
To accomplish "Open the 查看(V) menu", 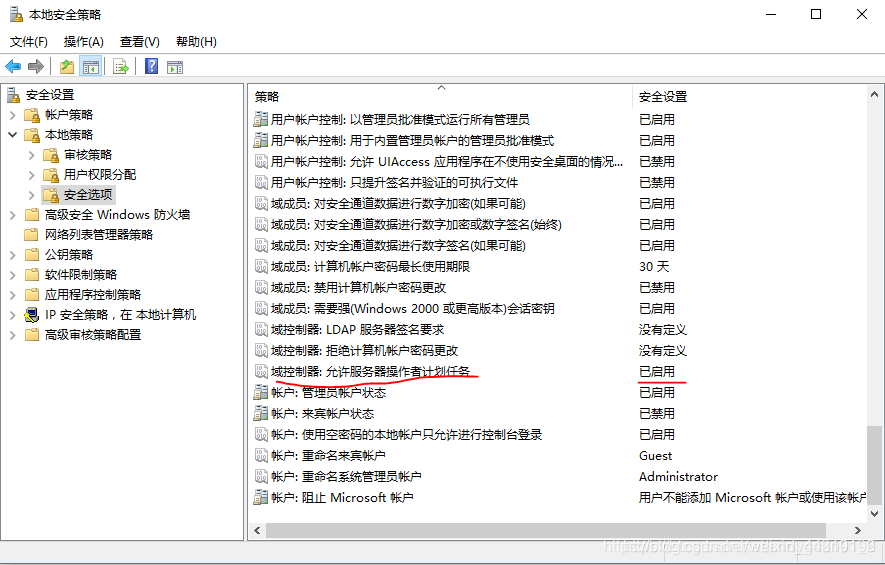I will [139, 42].
